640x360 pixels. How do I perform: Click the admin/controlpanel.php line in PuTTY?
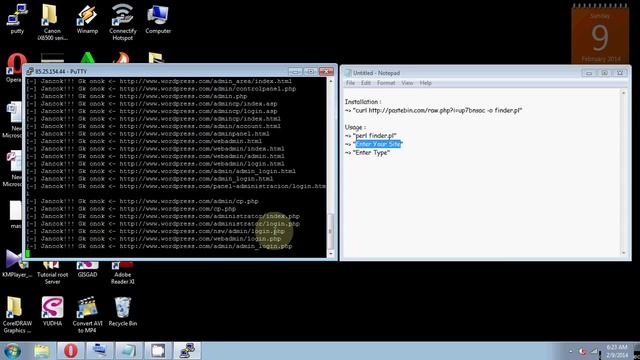click(161, 89)
